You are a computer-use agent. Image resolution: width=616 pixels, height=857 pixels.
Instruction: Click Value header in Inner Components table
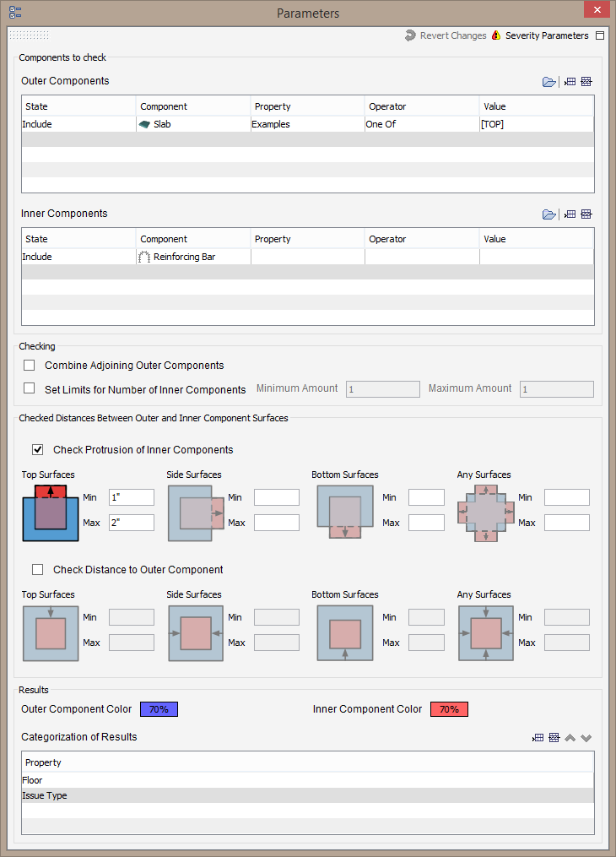click(537, 239)
